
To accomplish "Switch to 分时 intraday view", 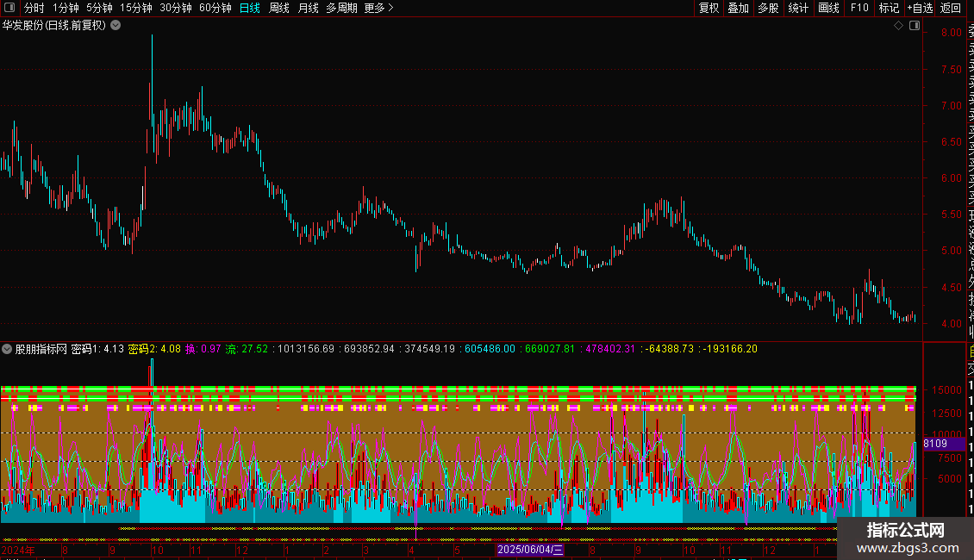I will pos(34,8).
